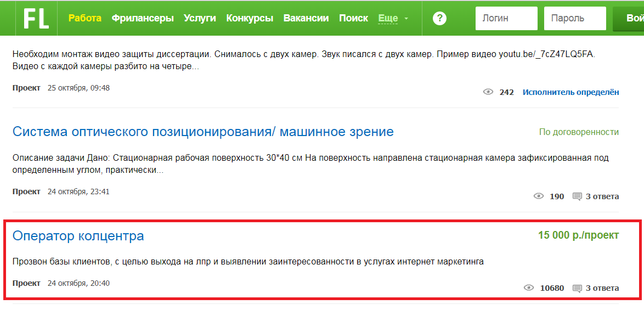The image size is (644, 310).
Task: Click the view count 10680
Action: pyautogui.click(x=552, y=288)
